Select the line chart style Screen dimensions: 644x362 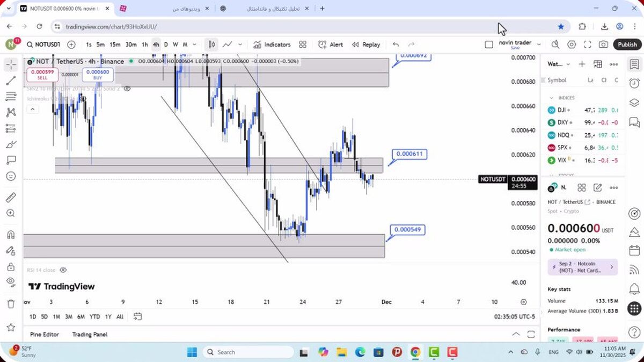[x=228, y=45]
